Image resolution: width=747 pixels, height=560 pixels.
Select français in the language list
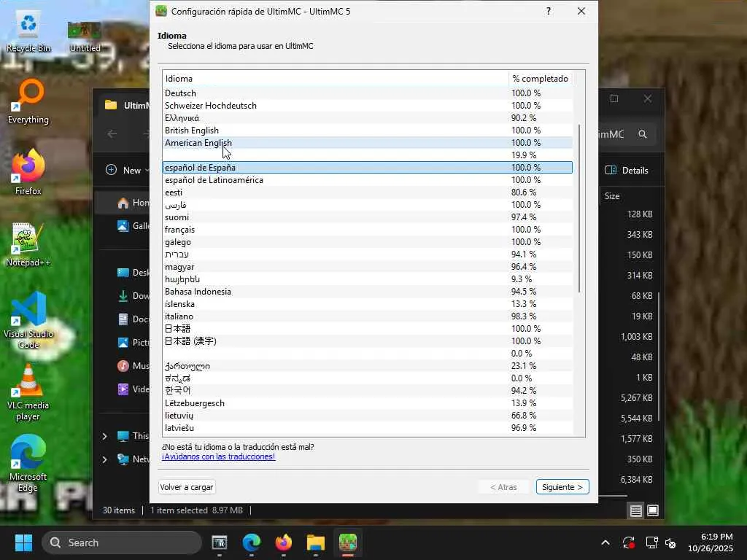(x=368, y=229)
